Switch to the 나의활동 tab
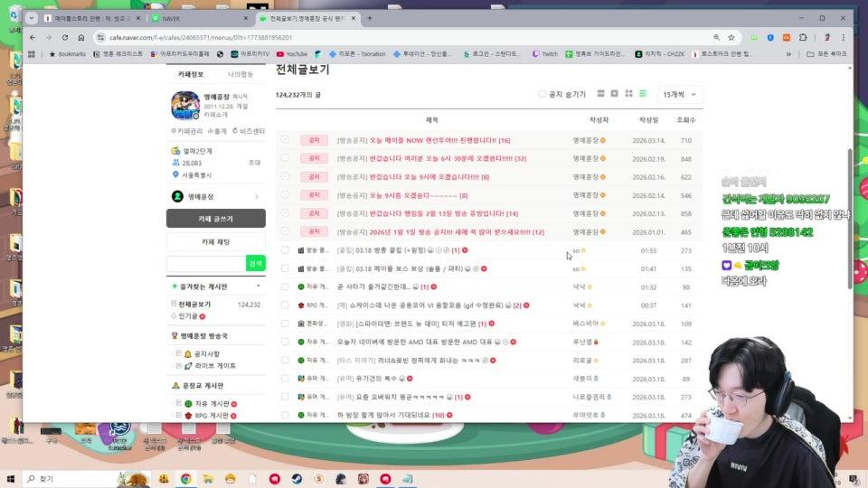The height and width of the screenshot is (488, 868). (240, 74)
